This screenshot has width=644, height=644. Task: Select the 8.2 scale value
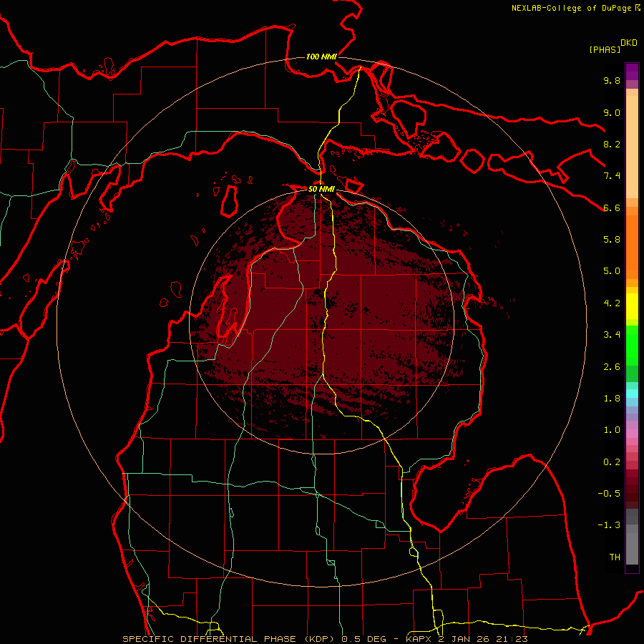tap(612, 144)
